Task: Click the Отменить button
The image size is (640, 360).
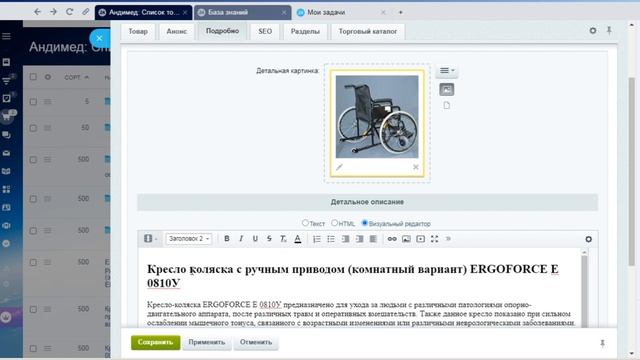Action: pyautogui.click(x=256, y=342)
